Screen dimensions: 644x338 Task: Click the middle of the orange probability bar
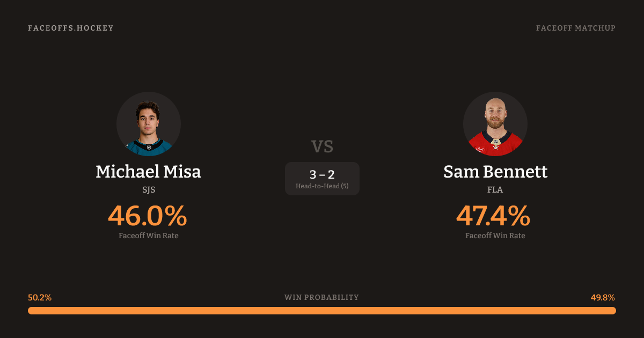point(322,311)
